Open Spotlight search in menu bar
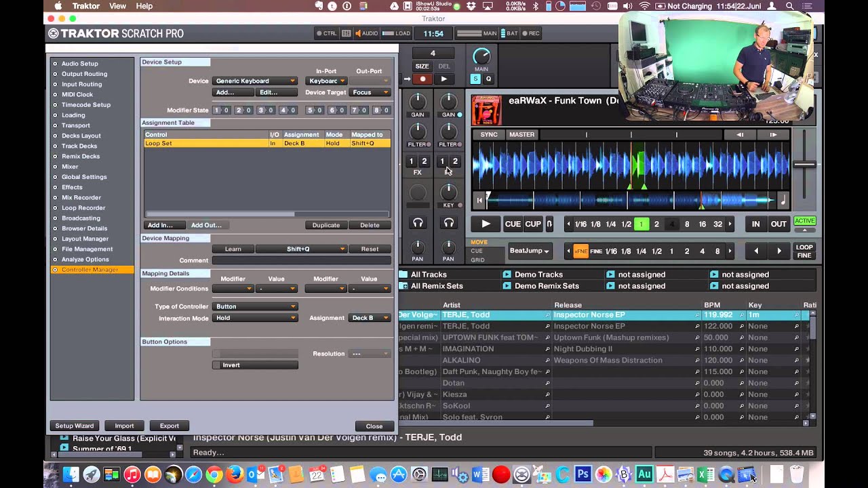 point(790,6)
